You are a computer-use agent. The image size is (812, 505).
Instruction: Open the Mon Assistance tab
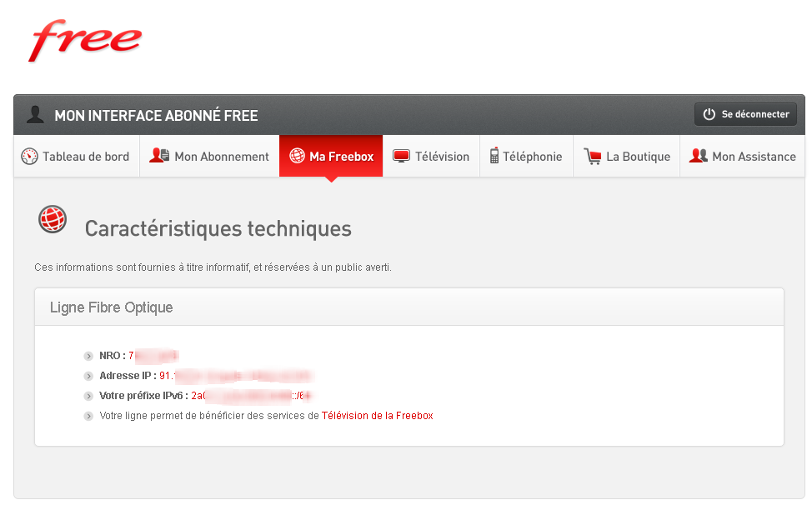coord(742,157)
